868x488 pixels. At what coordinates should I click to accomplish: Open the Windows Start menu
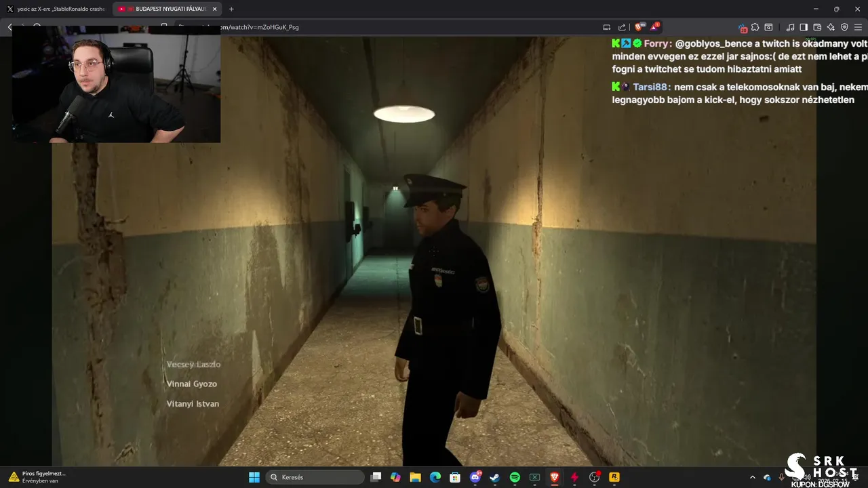(x=254, y=477)
